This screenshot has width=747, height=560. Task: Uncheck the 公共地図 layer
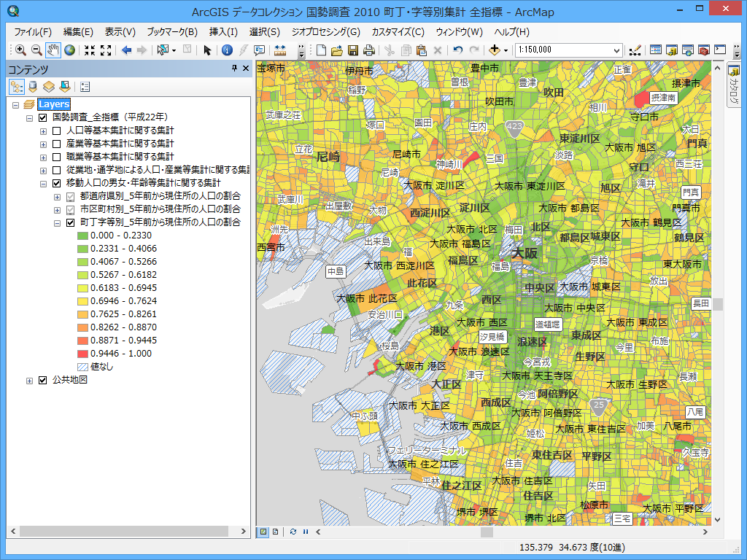click(x=43, y=380)
